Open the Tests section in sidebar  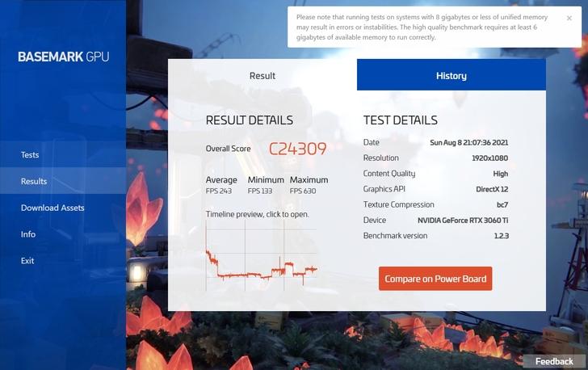pos(63,154)
